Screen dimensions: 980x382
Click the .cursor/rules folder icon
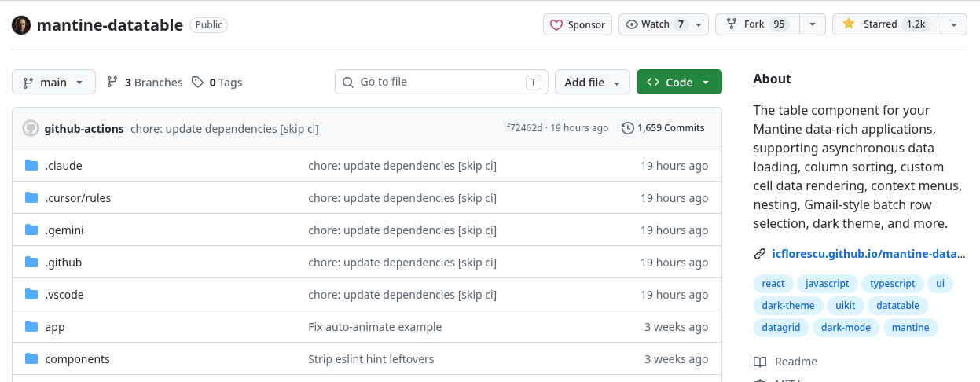click(x=31, y=198)
